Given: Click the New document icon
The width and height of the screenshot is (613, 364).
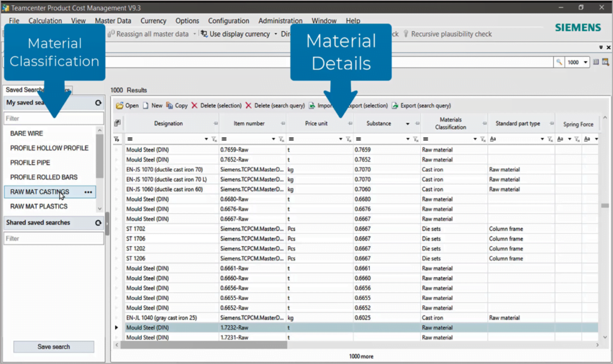Looking at the screenshot, I should (x=145, y=105).
